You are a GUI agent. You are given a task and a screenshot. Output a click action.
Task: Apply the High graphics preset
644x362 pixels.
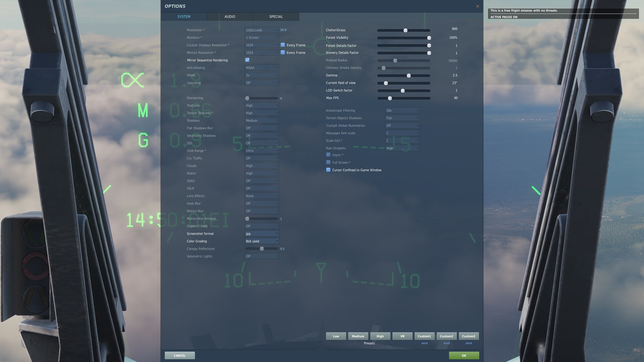380,336
